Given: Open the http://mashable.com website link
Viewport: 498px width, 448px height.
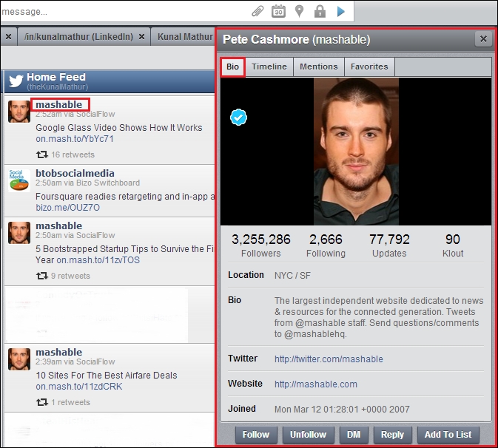Looking at the screenshot, I should tap(316, 384).
